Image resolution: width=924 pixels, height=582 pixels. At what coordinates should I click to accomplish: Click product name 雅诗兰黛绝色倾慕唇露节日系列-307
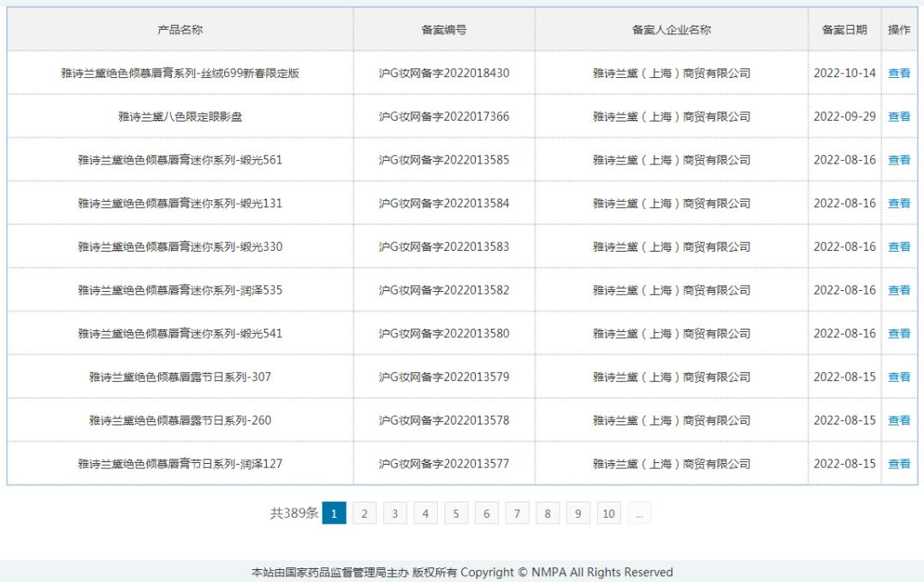click(x=181, y=377)
